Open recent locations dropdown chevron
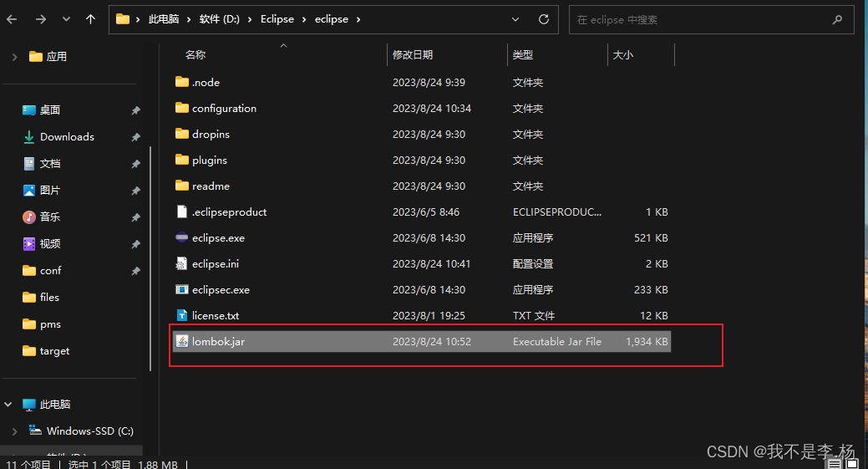 coord(67,19)
